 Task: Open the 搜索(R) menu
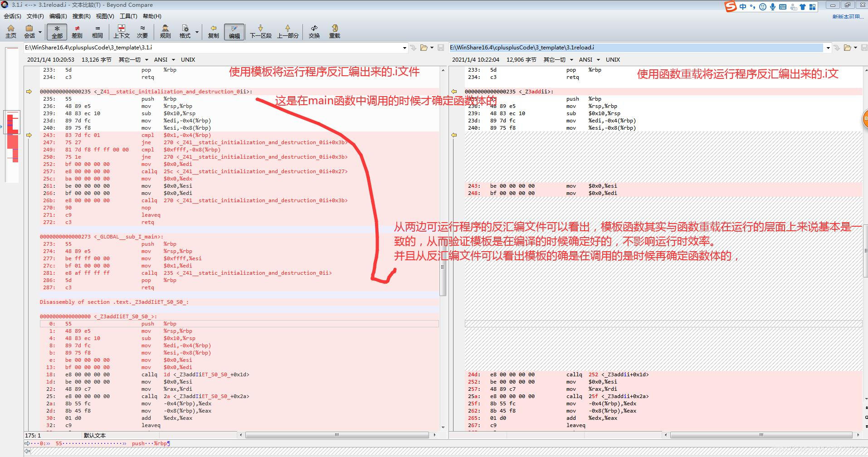(81, 16)
